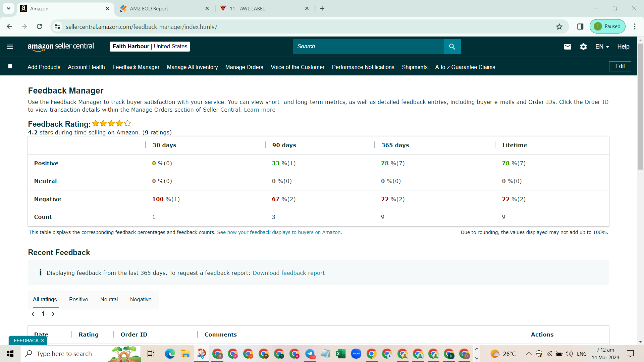
Task: Click the bookmark flag icon in nav bar
Action: click(x=10, y=66)
